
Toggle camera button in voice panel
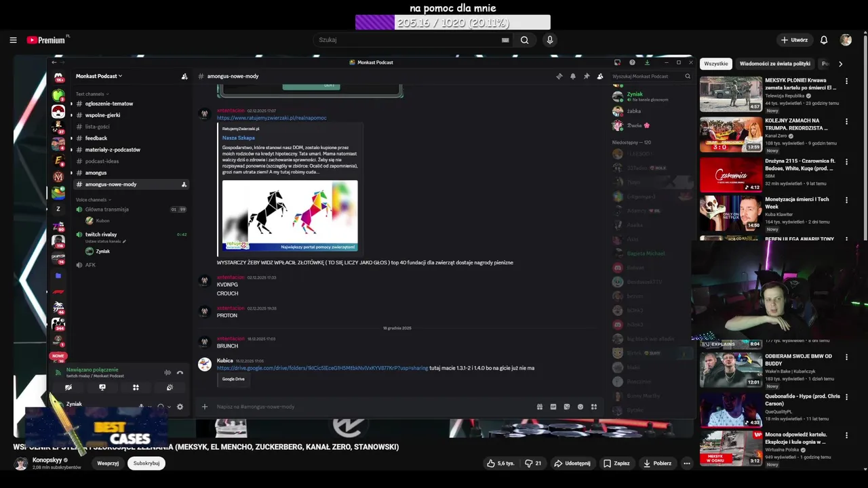(x=68, y=388)
